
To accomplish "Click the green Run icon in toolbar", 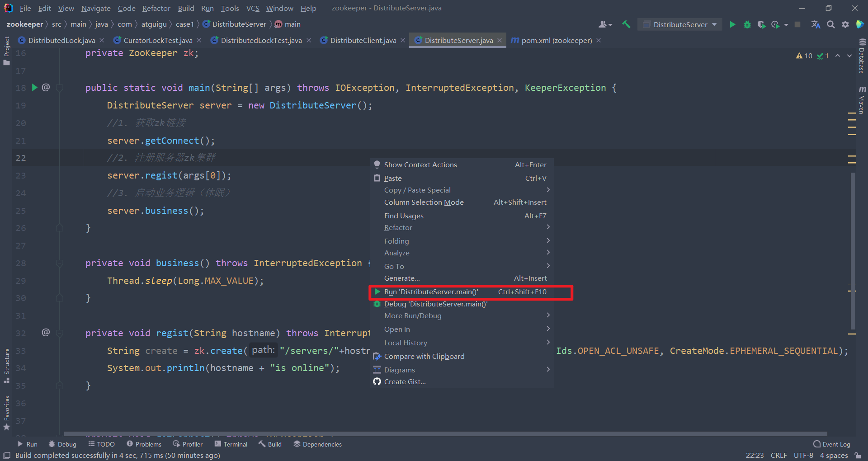I will pos(732,24).
